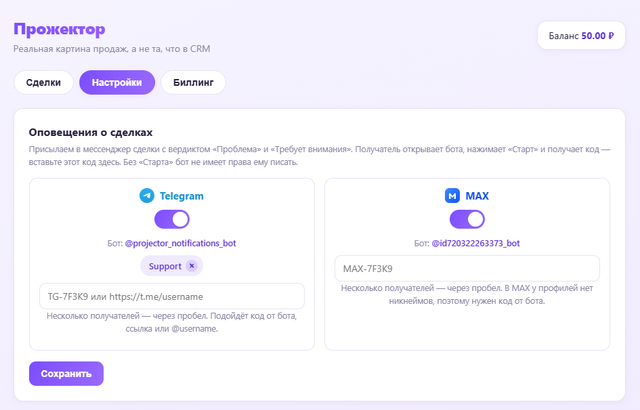The image size is (640, 410).
Task: Click the Сохранить button
Action: point(66,374)
